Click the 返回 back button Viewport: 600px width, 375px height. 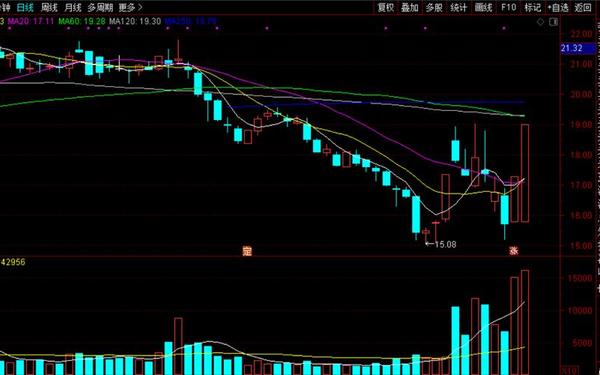[583, 7]
